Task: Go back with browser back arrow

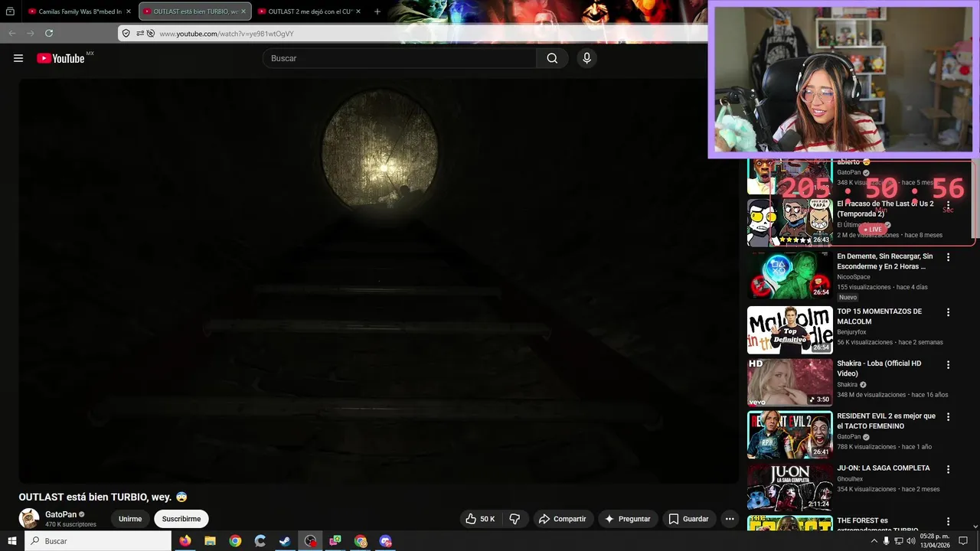Action: point(11,33)
